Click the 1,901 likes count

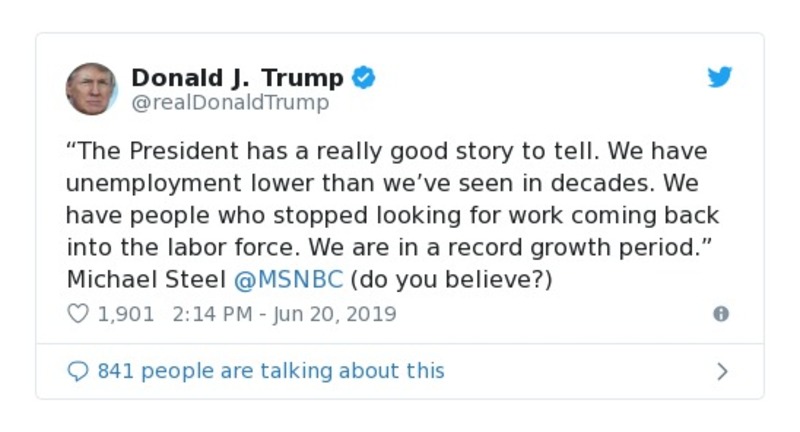click(x=126, y=314)
